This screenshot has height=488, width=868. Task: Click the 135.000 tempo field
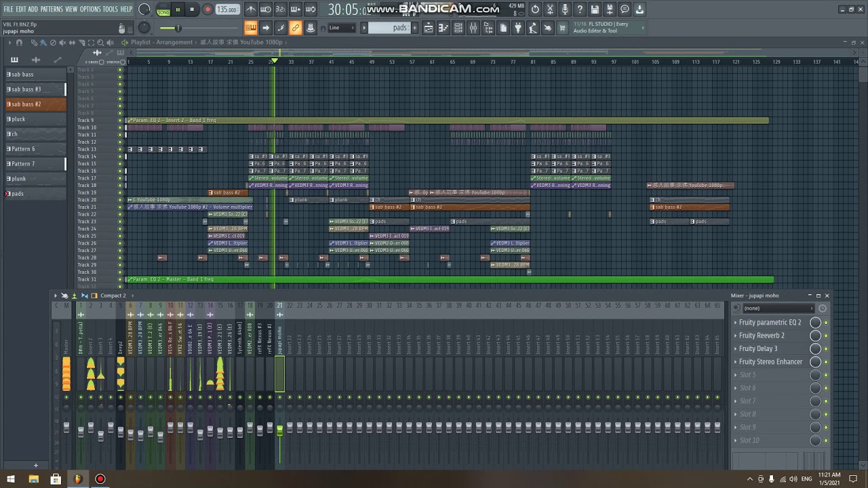tap(227, 10)
